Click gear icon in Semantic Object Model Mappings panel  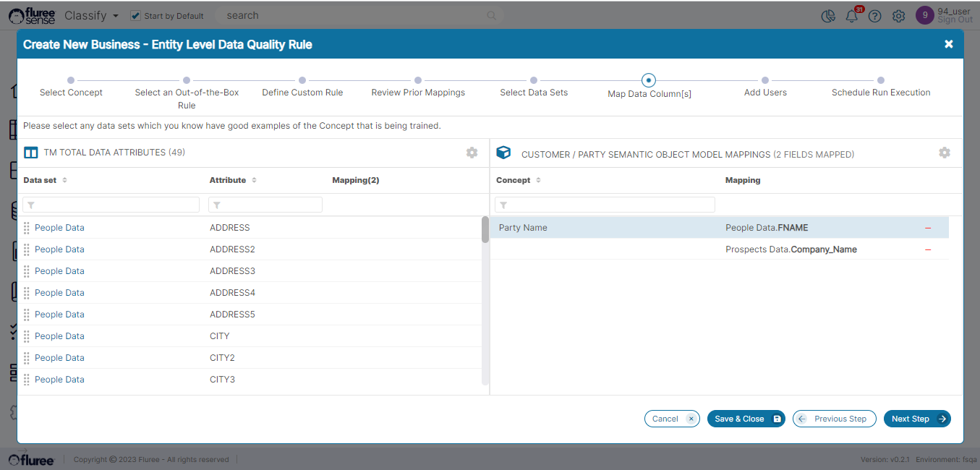coord(944,153)
